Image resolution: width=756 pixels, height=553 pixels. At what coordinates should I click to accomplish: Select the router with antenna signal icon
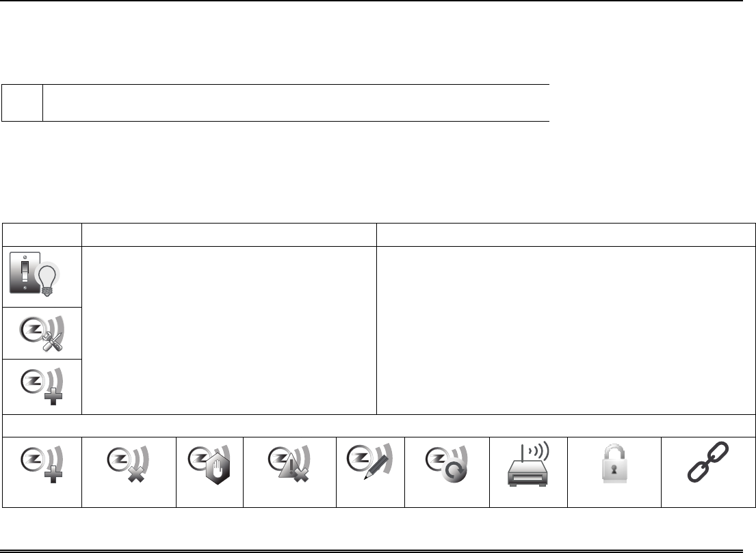528,464
